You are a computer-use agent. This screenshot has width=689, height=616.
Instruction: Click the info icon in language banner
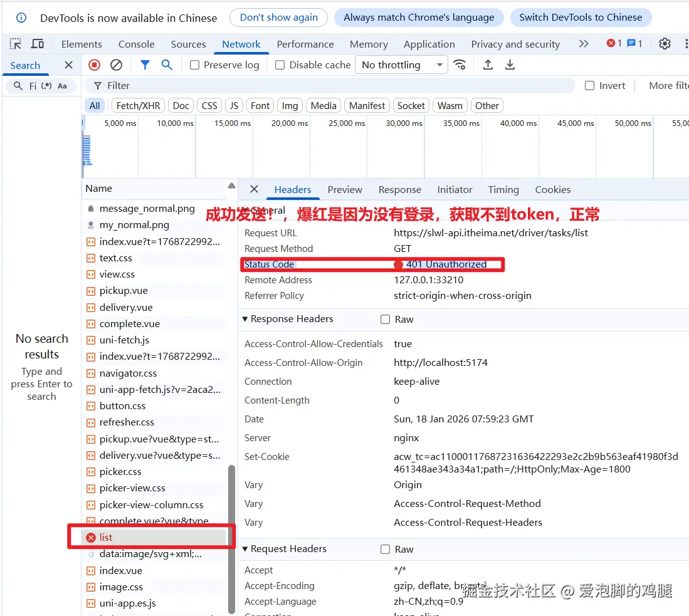pyautogui.click(x=21, y=18)
